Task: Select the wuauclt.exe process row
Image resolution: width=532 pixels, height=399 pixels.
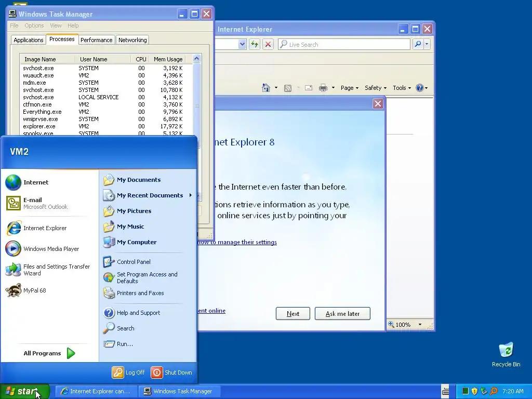Action: (106, 75)
